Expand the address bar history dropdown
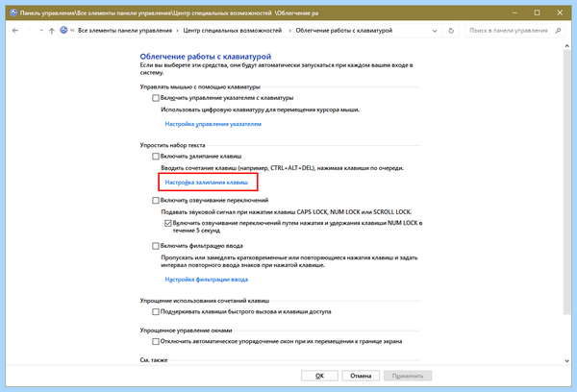The width and height of the screenshot is (577, 392). (x=435, y=31)
